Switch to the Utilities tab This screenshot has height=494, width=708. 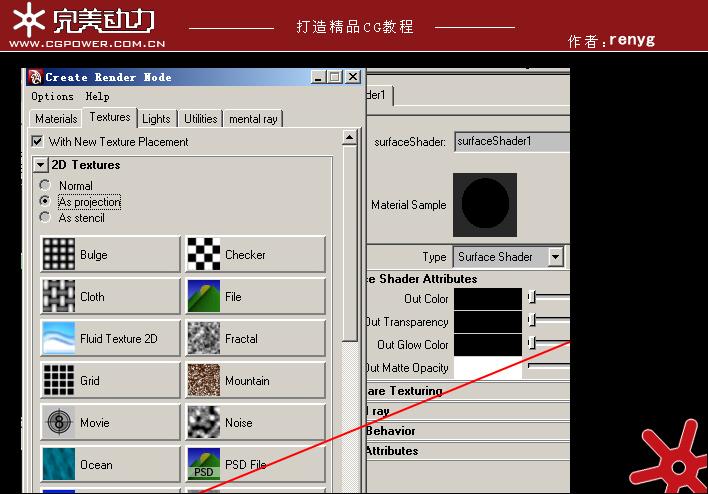click(x=200, y=119)
